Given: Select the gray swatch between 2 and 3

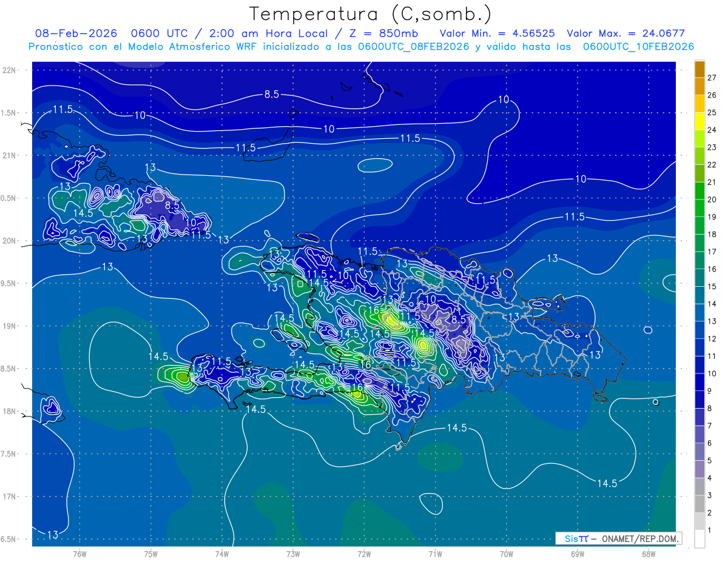Looking at the screenshot, I should [699, 504].
